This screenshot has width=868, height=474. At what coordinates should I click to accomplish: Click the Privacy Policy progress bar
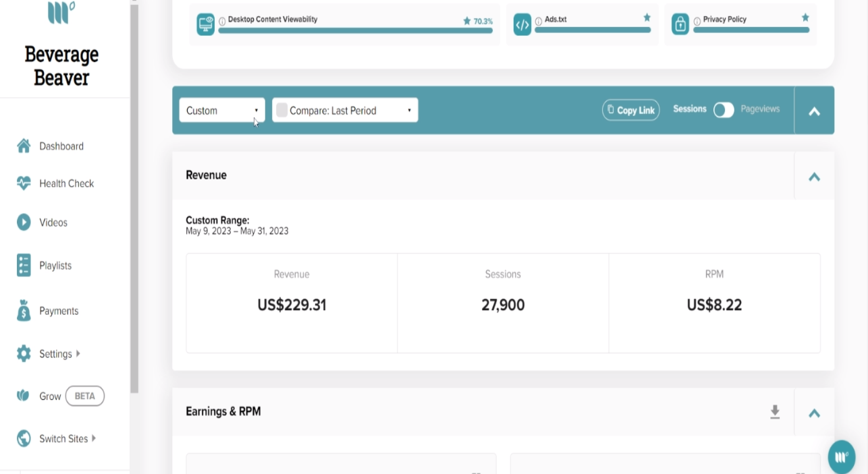click(751, 30)
